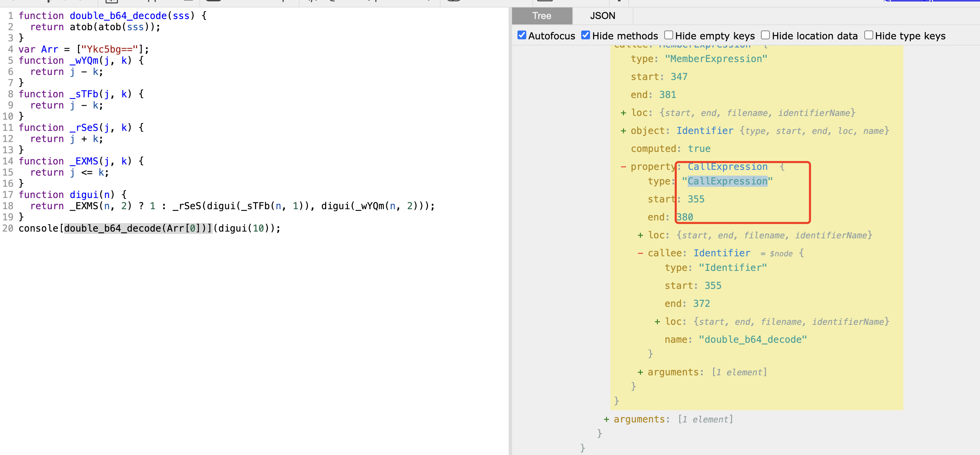
Task: Click the computed value true
Action: [699, 149]
